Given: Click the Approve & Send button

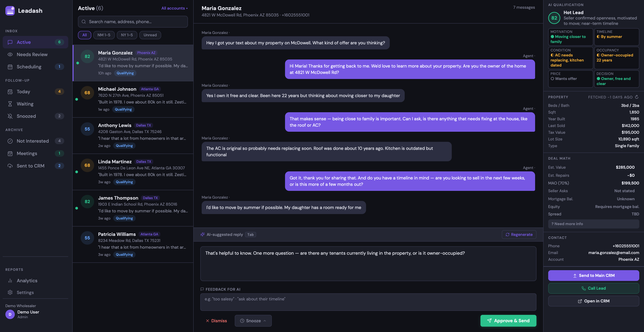Looking at the screenshot, I should (x=508, y=321).
